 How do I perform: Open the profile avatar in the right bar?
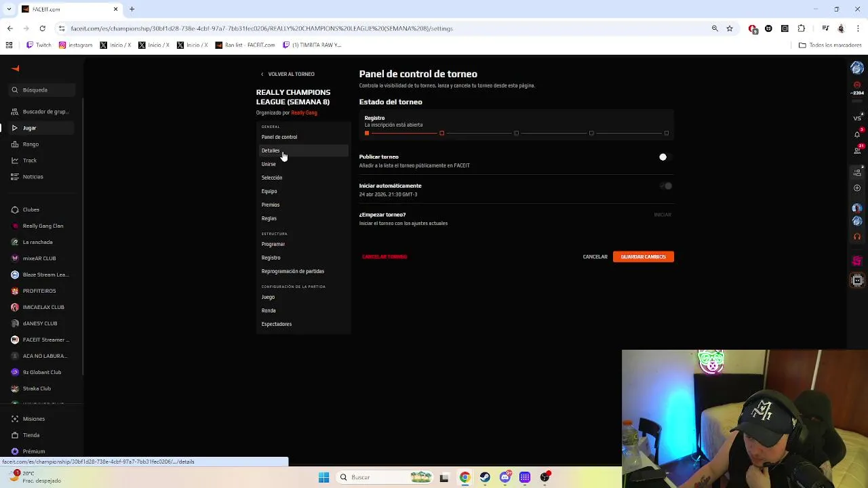[x=857, y=68]
